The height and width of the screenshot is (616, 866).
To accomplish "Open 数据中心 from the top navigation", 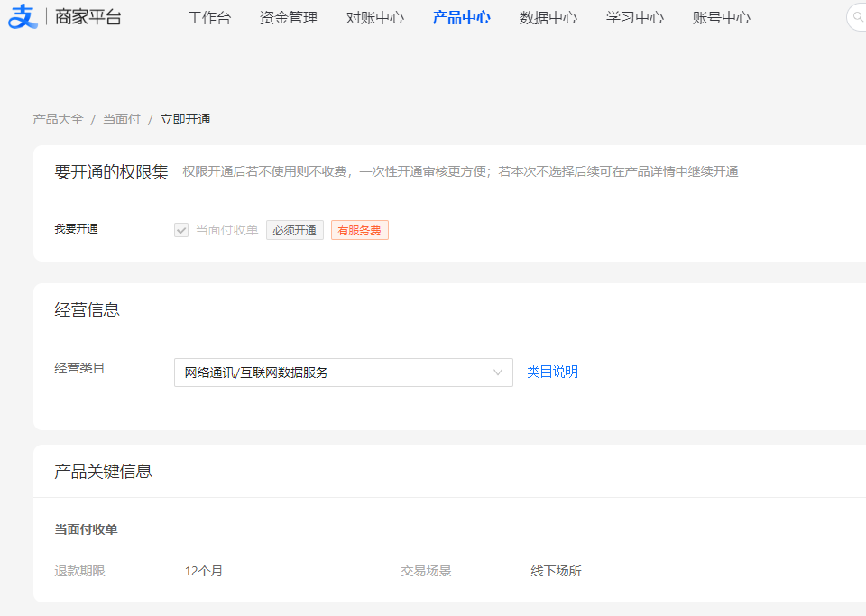I will (x=548, y=17).
